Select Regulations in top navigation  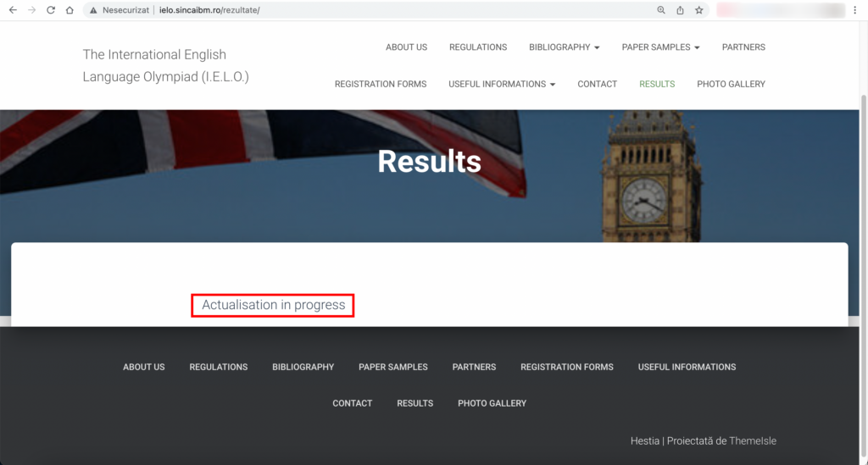pyautogui.click(x=478, y=47)
